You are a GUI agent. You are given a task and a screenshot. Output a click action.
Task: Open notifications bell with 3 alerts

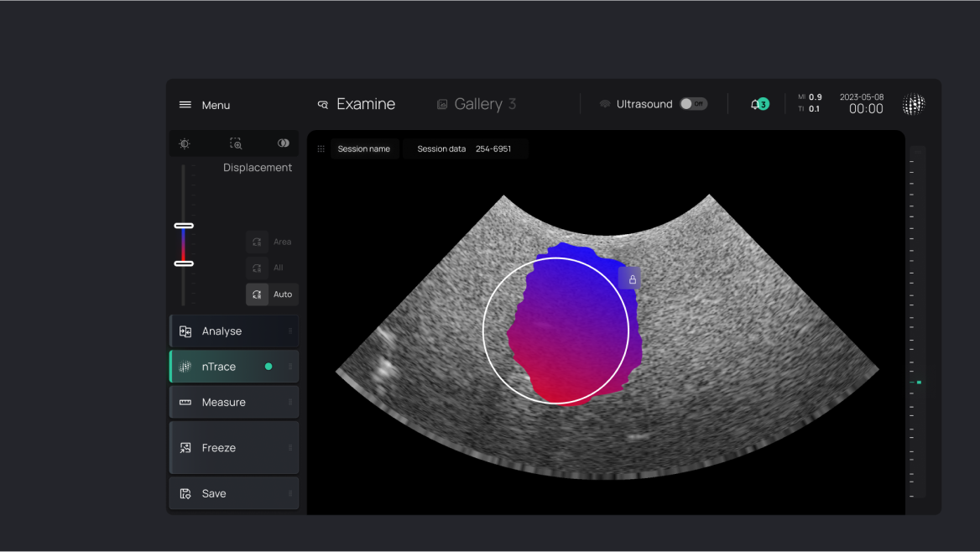click(758, 104)
